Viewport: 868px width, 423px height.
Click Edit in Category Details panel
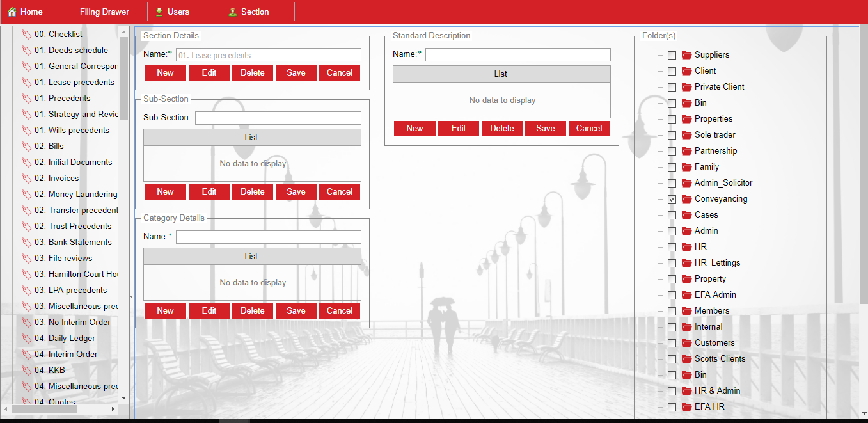pyautogui.click(x=209, y=311)
